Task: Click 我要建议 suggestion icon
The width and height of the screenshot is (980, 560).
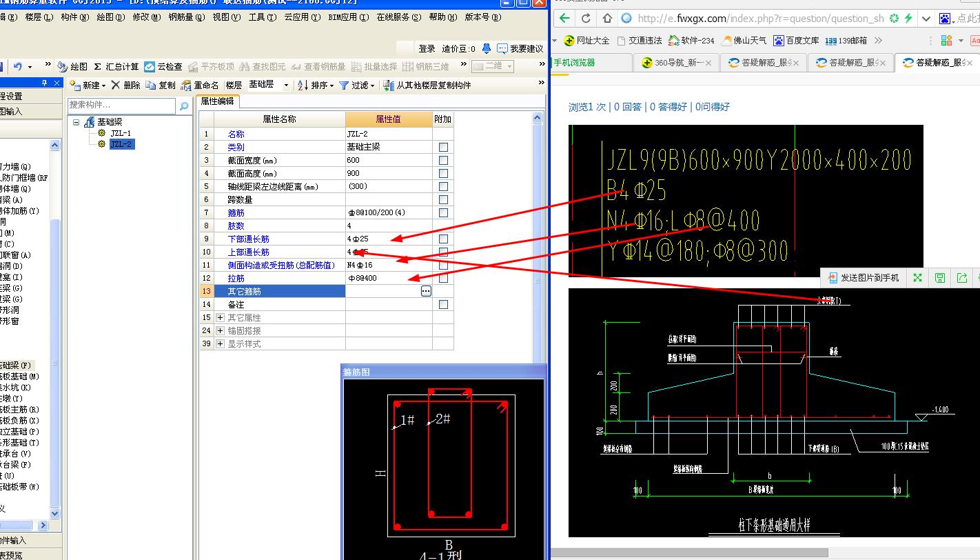Action: click(502, 48)
